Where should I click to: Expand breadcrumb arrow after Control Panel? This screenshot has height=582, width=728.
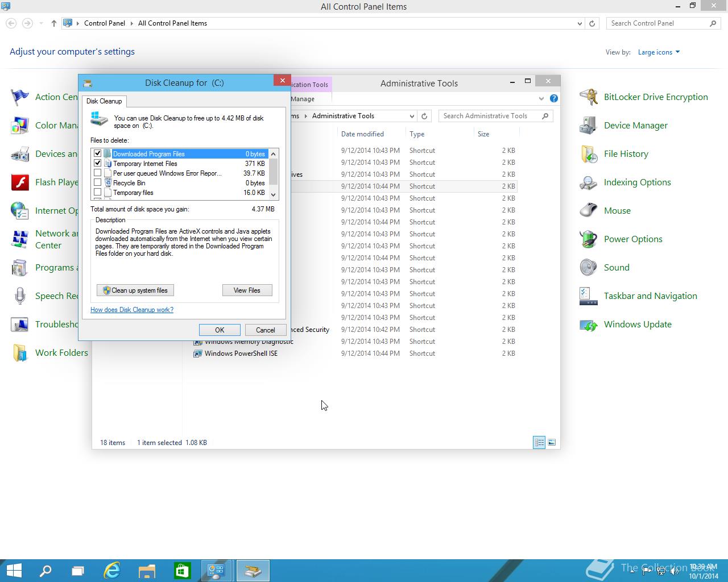[131, 23]
